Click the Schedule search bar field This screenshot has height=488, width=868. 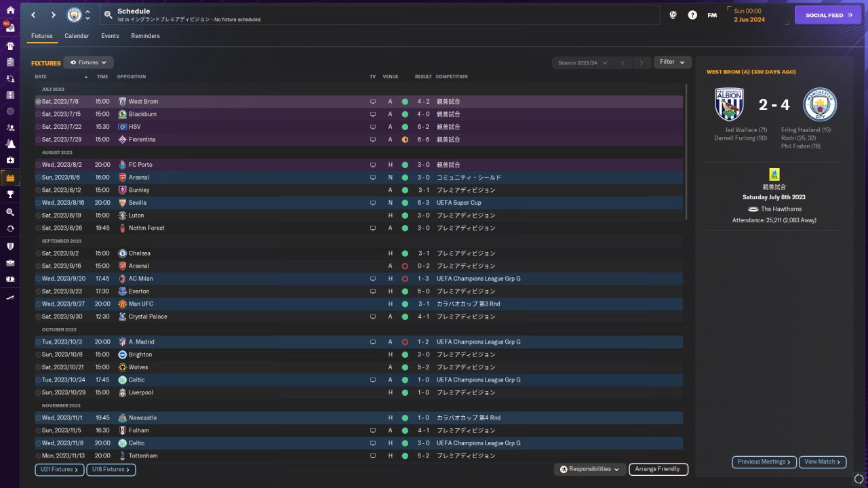pos(380,15)
